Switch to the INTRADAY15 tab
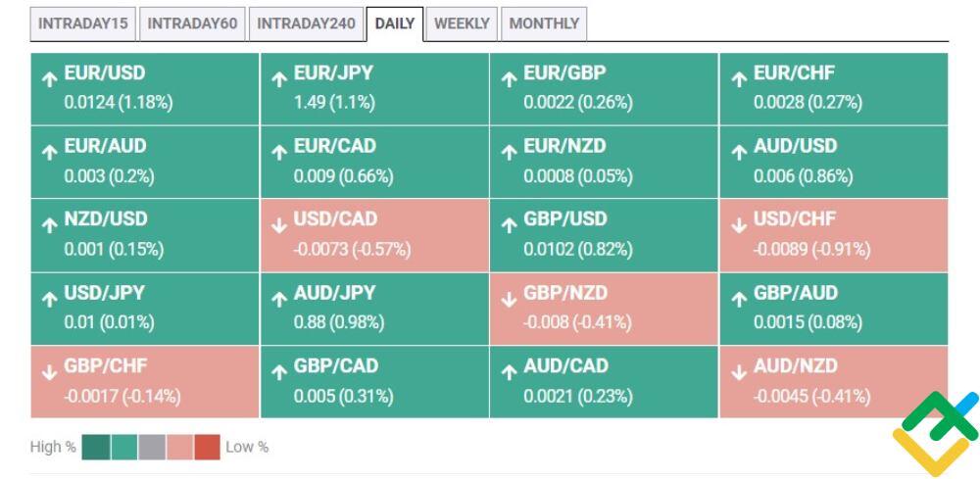 coord(82,24)
